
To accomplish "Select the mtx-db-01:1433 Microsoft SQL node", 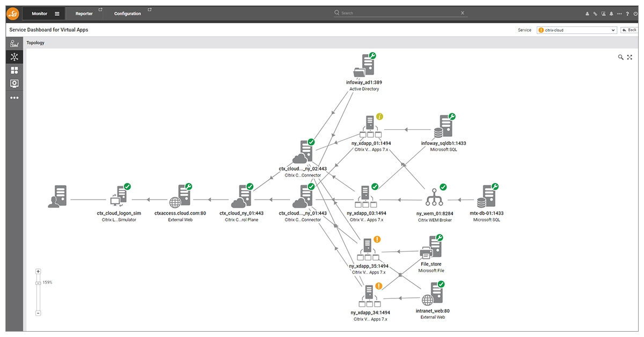I will point(487,196).
